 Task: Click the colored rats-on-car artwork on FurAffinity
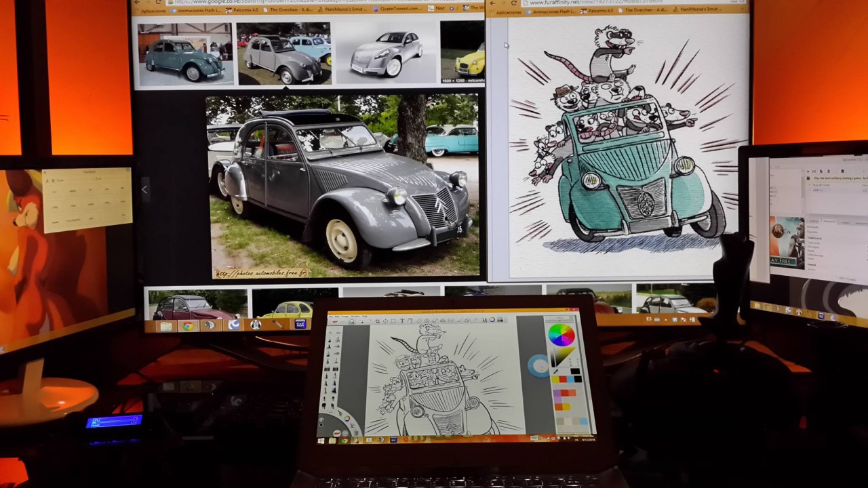[x=623, y=144]
